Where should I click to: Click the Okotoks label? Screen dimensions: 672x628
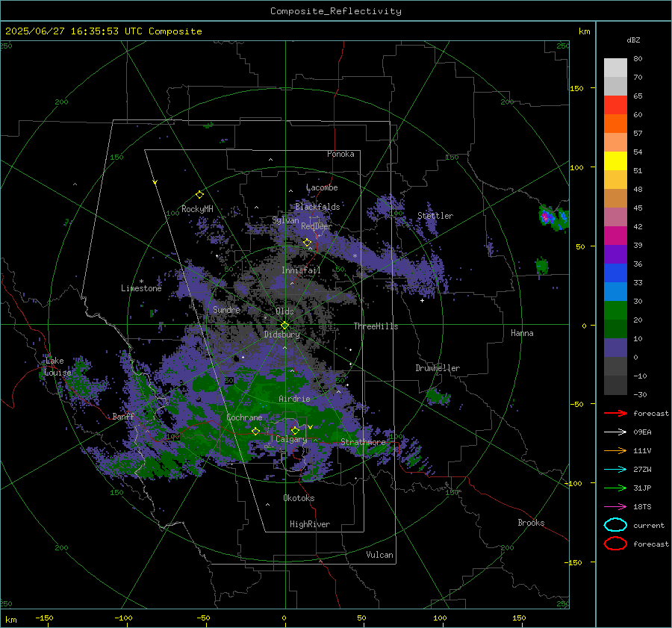299,498
